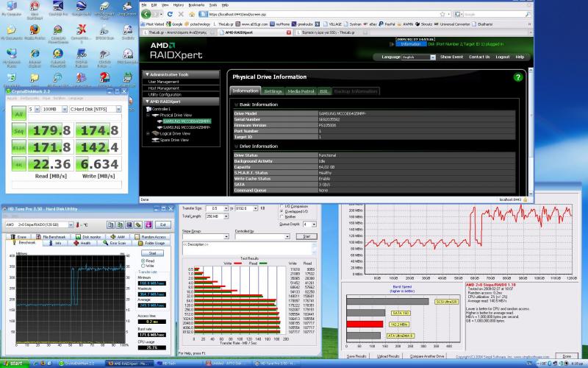Click the PayPal bookmark in bookmarks toolbar

point(387,24)
